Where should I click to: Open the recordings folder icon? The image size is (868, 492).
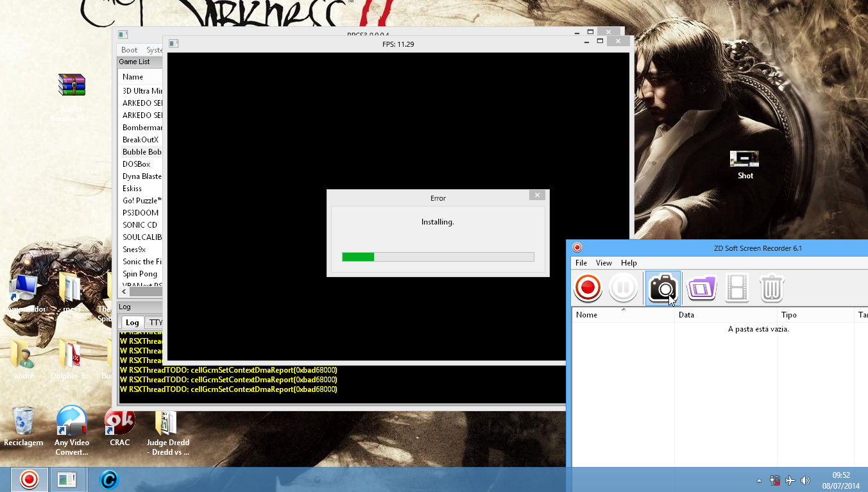(701, 288)
